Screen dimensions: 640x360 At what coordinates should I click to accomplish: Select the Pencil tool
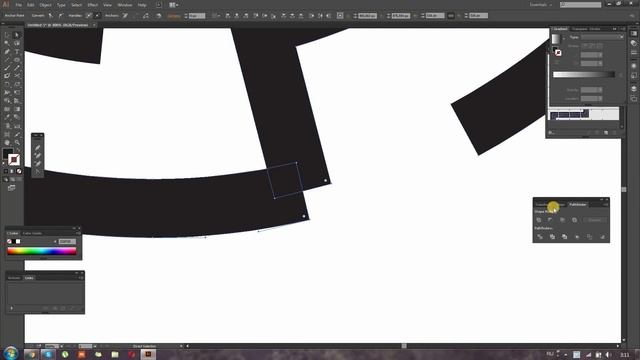(17, 68)
